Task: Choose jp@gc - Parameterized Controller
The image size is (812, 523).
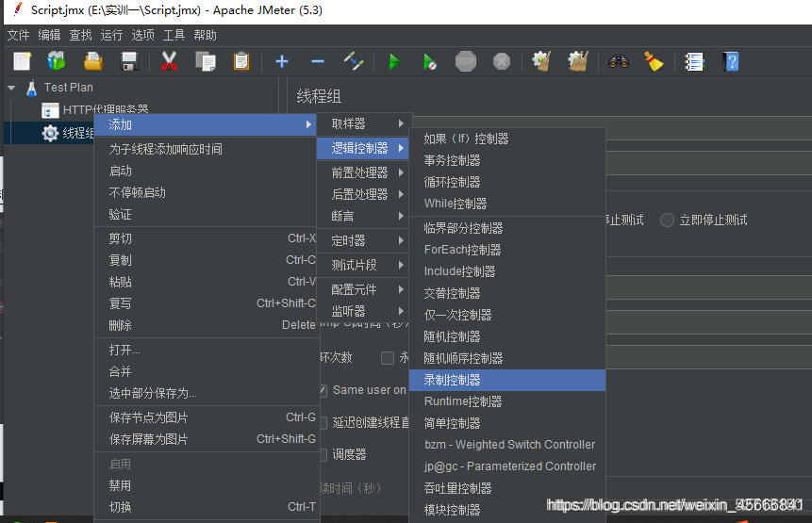Action: [x=507, y=466]
